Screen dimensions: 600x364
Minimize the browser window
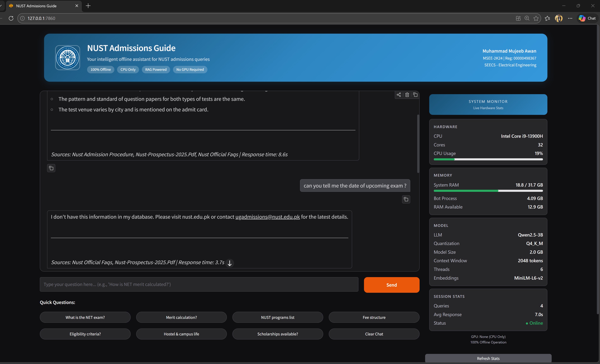click(x=564, y=6)
